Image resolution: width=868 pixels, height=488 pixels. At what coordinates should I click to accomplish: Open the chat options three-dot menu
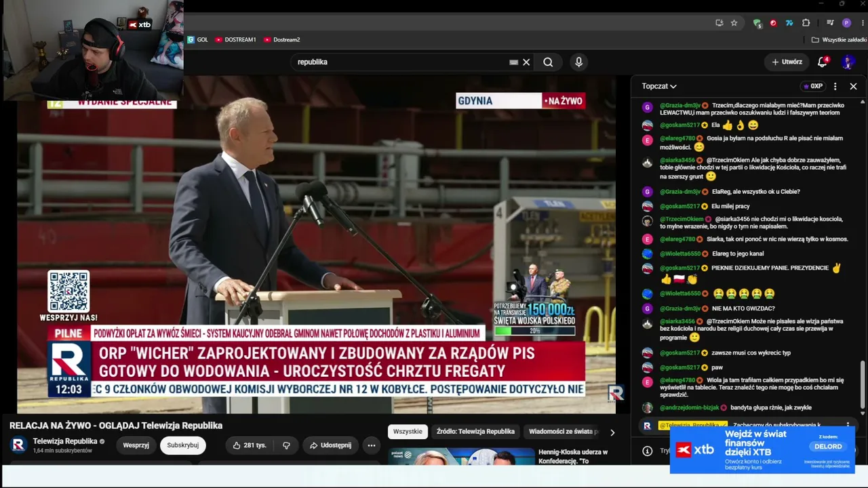835,86
